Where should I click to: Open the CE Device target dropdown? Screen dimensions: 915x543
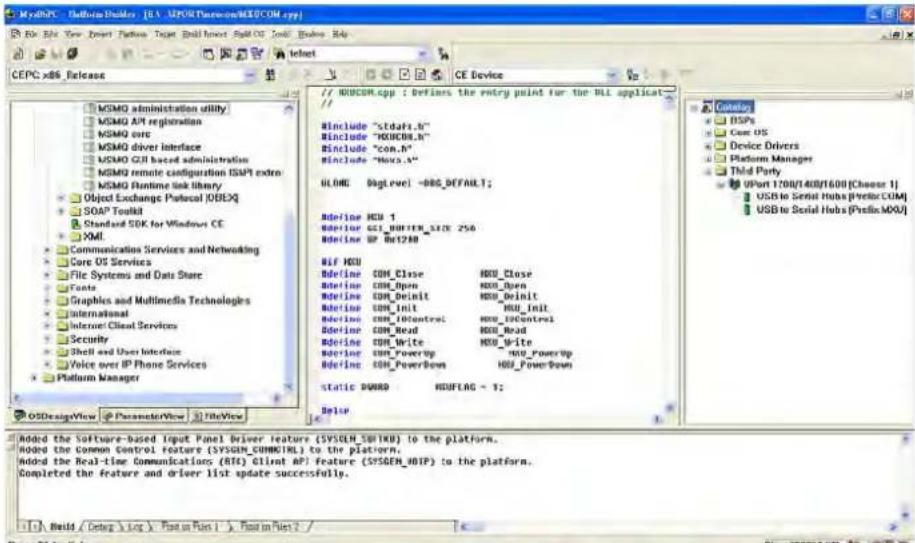point(612,75)
